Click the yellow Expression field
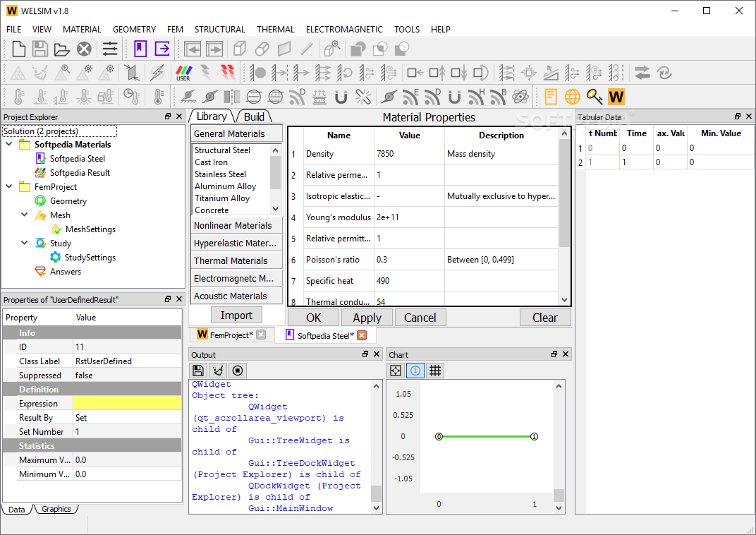Image resolution: width=756 pixels, height=535 pixels. coord(127,403)
